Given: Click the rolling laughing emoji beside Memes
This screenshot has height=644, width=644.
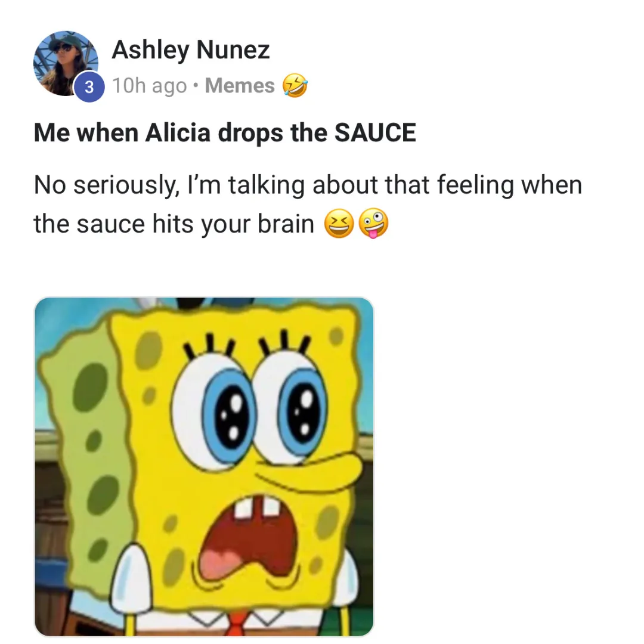Looking at the screenshot, I should pos(295,85).
